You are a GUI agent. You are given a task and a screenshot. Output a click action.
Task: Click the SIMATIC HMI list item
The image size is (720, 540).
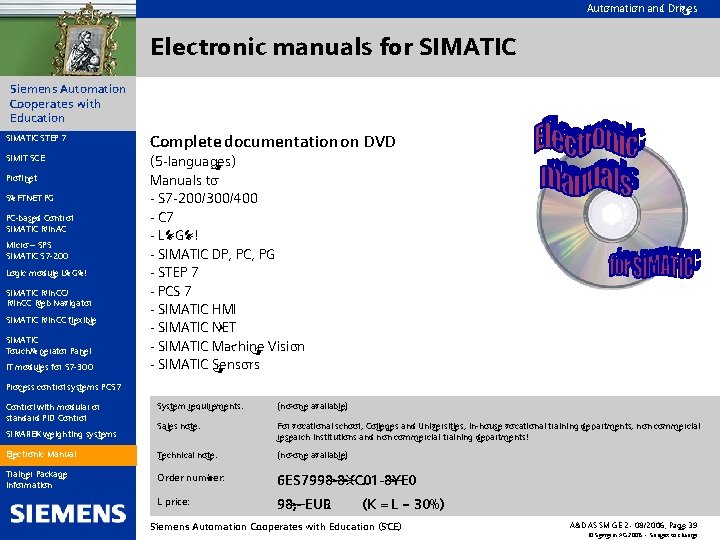tap(193, 309)
